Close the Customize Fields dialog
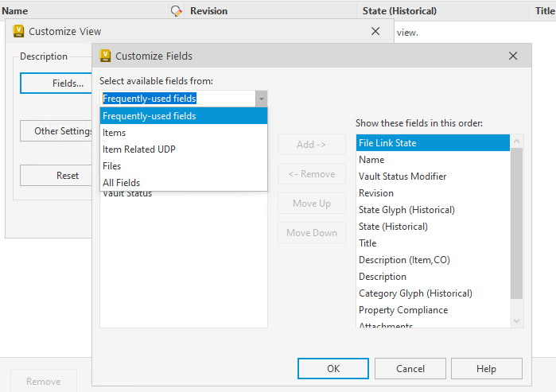556x392 pixels. pos(513,56)
